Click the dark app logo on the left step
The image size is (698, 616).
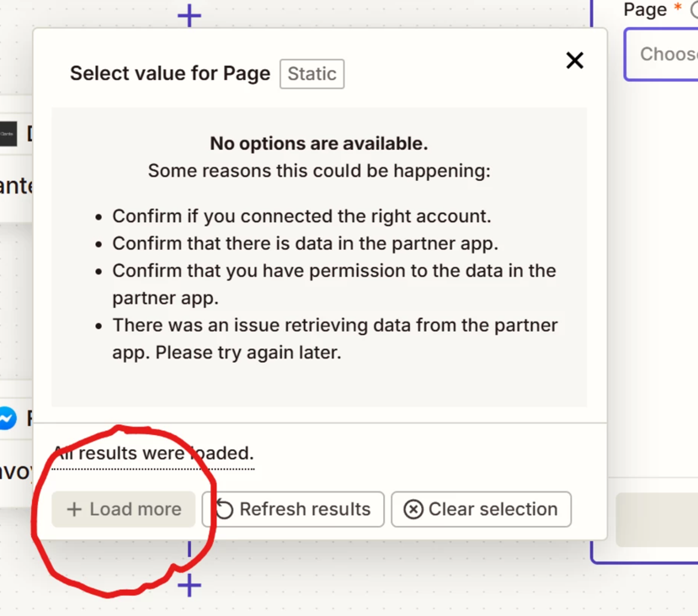pyautogui.click(x=8, y=135)
